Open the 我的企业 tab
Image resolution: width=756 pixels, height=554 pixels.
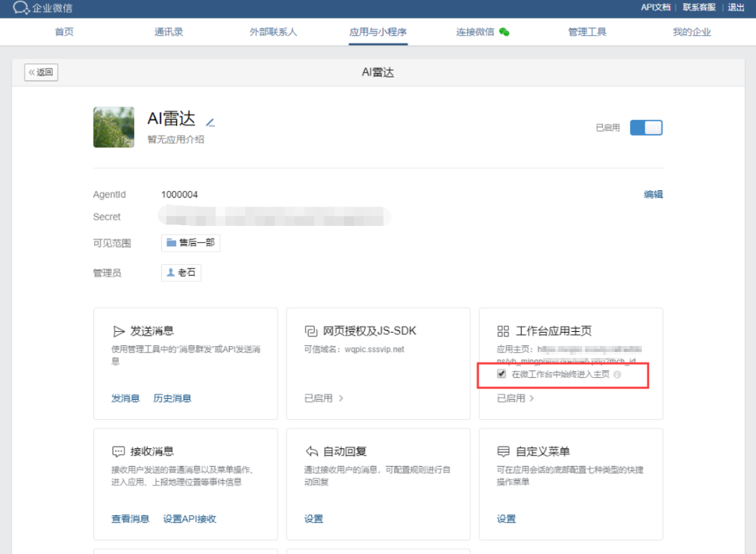tap(692, 32)
